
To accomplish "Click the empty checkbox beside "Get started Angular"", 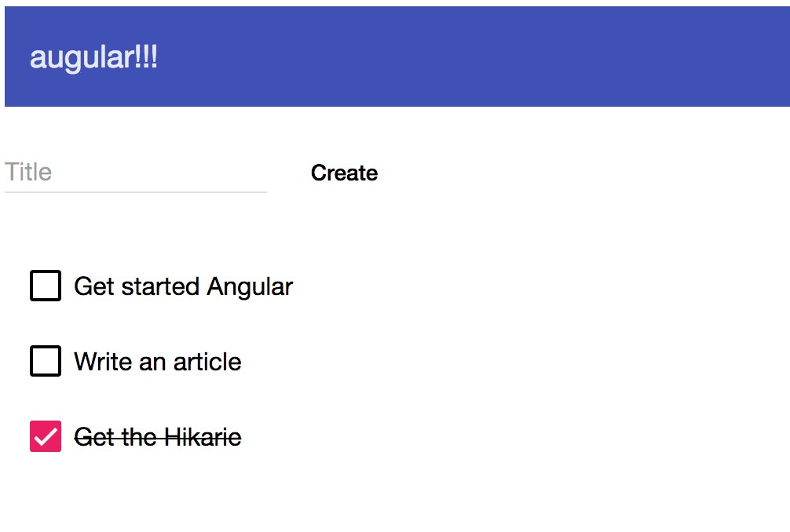I will tap(45, 285).
